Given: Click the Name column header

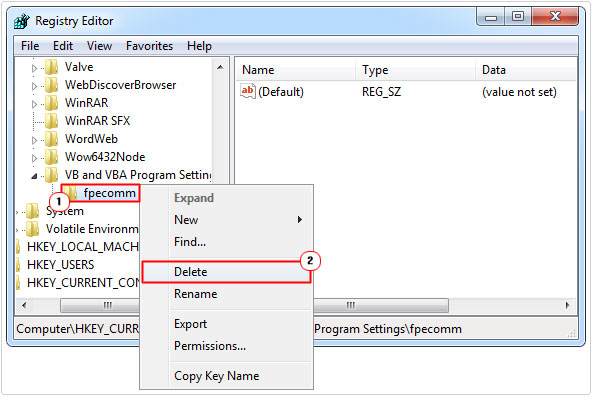Looking at the screenshot, I should click(x=296, y=70).
